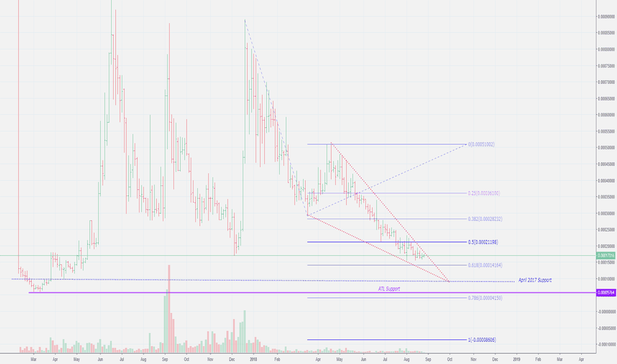Select the 1(-0.00008606) Fibonacci level label
Viewport: 617px width, 364px height.
482,340
